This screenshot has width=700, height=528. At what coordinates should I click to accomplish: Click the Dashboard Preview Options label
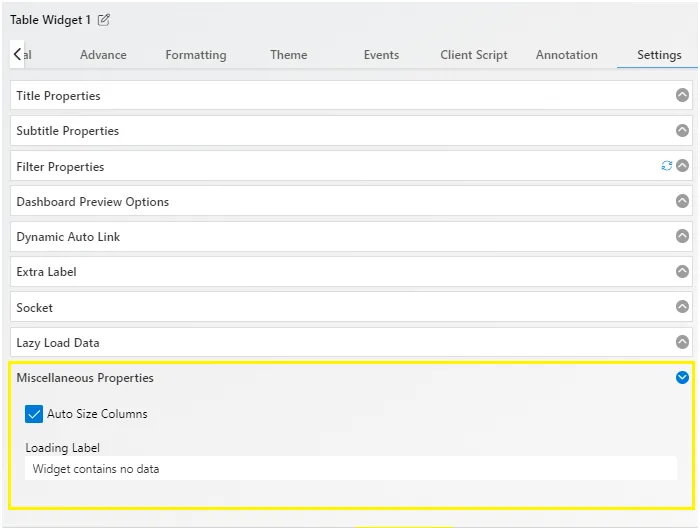[x=93, y=202]
